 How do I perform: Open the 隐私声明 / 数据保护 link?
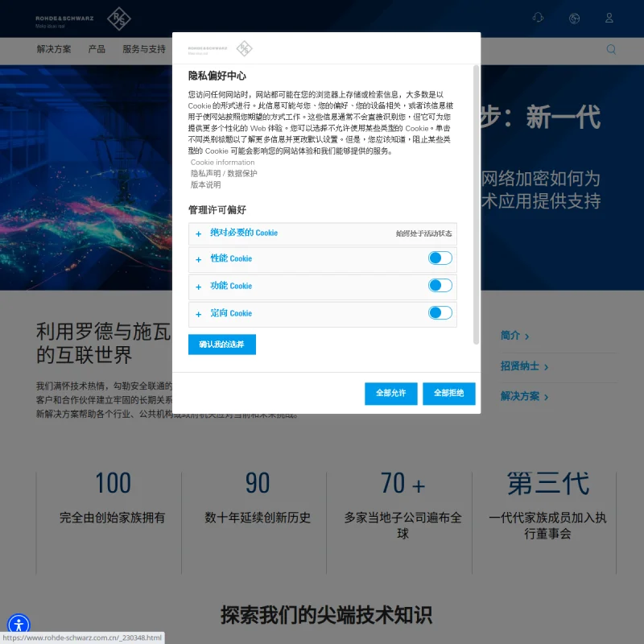224,173
